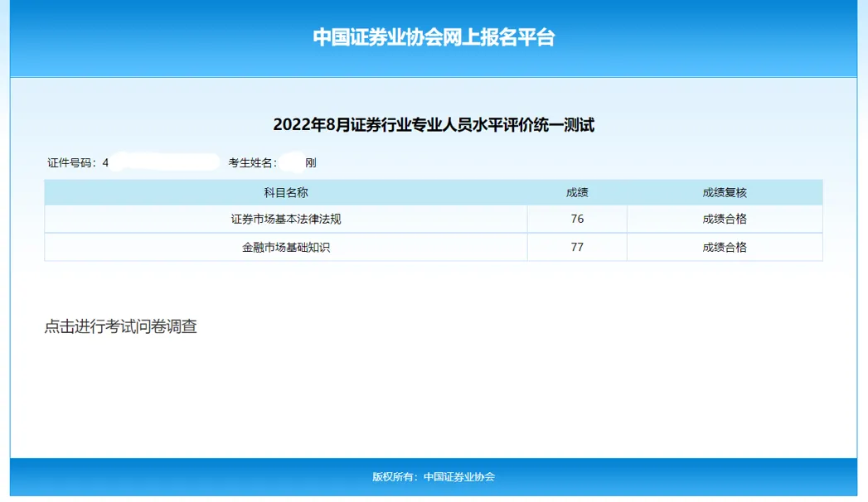
Task: Click the 成绩 column header
Action: [577, 192]
